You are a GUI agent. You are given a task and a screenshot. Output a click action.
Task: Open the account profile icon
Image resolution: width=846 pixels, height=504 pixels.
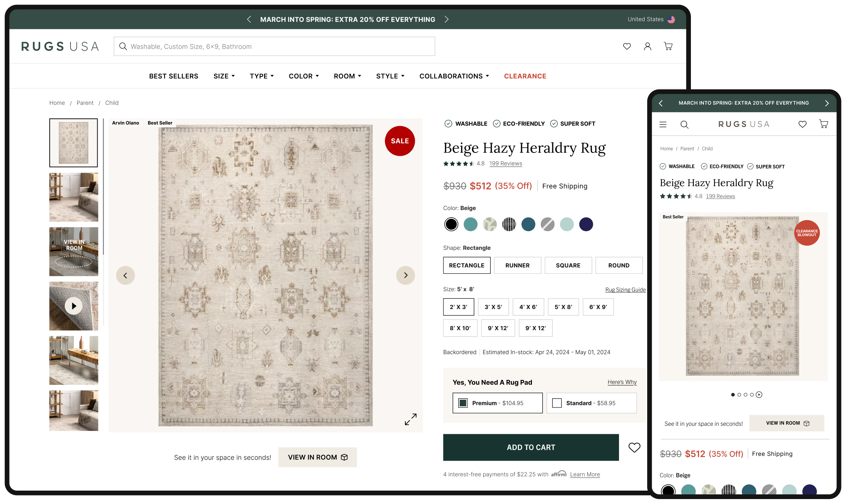[648, 46]
